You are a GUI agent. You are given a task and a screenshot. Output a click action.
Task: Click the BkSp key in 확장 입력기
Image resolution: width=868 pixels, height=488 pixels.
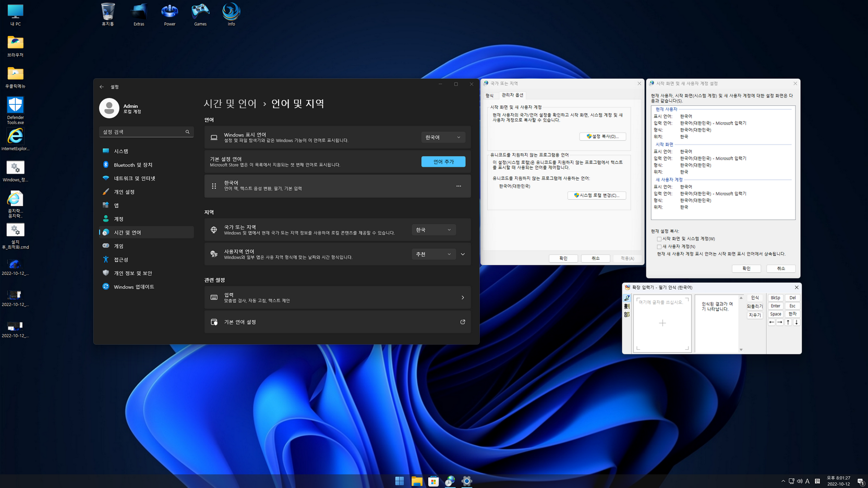(x=776, y=298)
